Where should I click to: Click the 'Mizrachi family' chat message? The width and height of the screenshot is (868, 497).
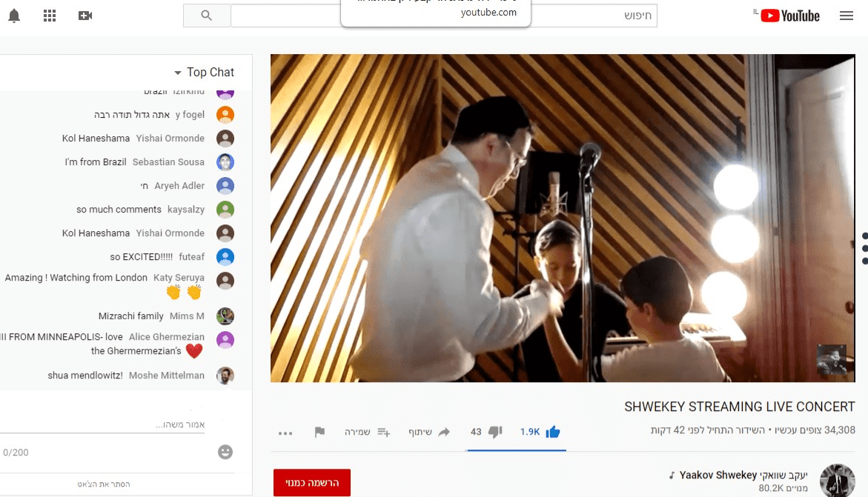130,316
